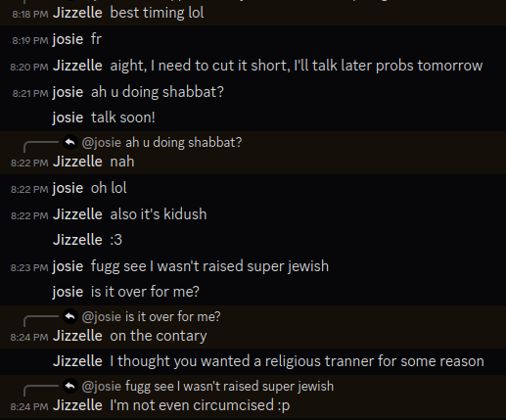
Task: Select the message 'talk soon!'
Action: point(123,117)
